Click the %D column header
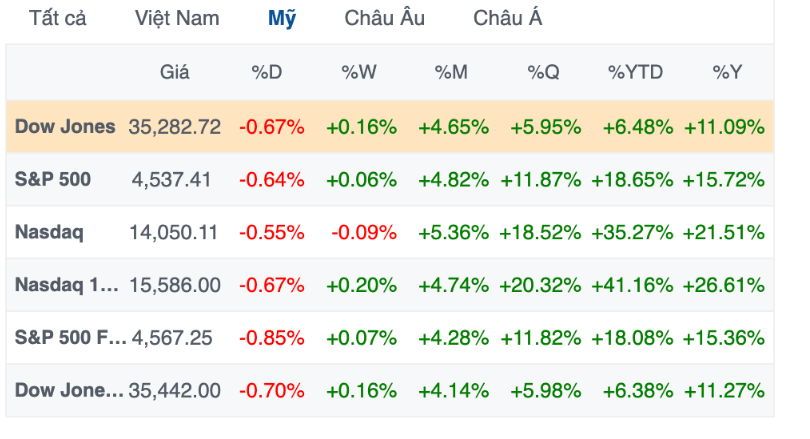 (267, 72)
